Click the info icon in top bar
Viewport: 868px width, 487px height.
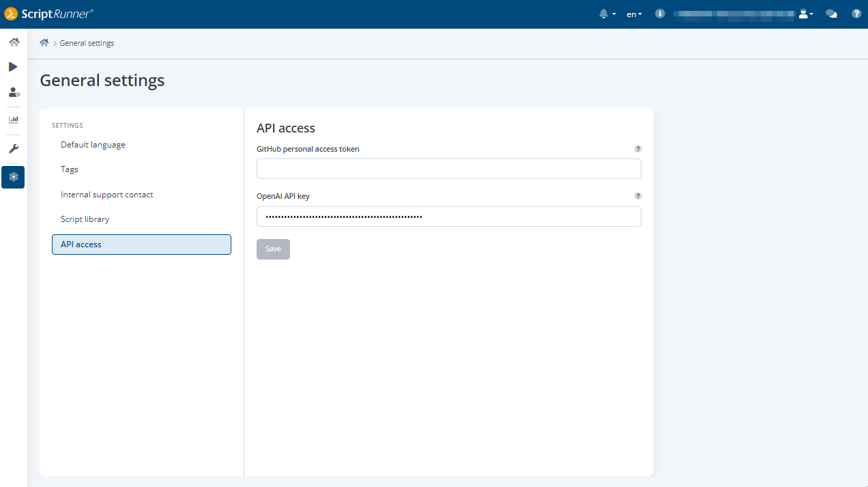[x=660, y=14]
